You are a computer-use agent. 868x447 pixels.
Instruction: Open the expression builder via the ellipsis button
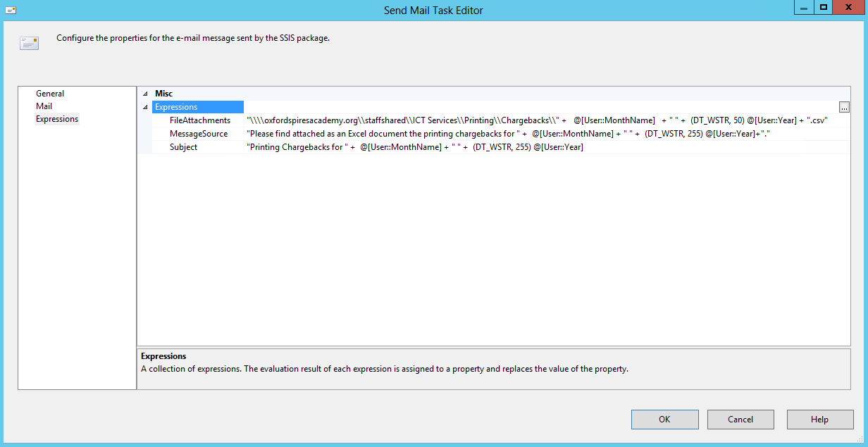point(843,106)
